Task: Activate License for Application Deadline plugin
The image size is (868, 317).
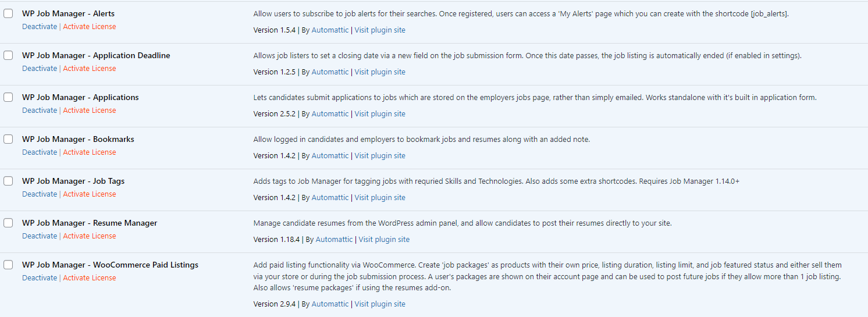Action: pos(90,69)
